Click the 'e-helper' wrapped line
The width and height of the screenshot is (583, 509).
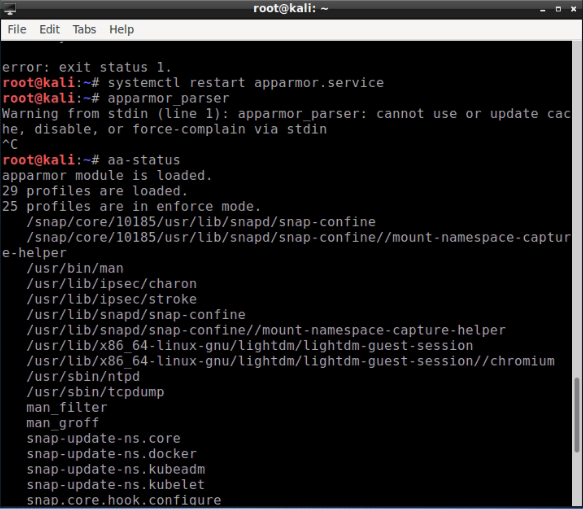click(x=34, y=253)
